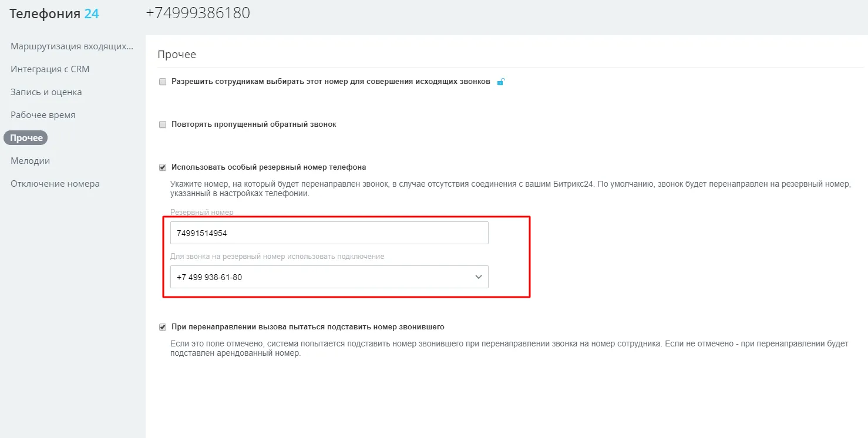Screen dimensions: 868x438
Task: Uncheck use special reserve phone number
Action: tap(163, 167)
